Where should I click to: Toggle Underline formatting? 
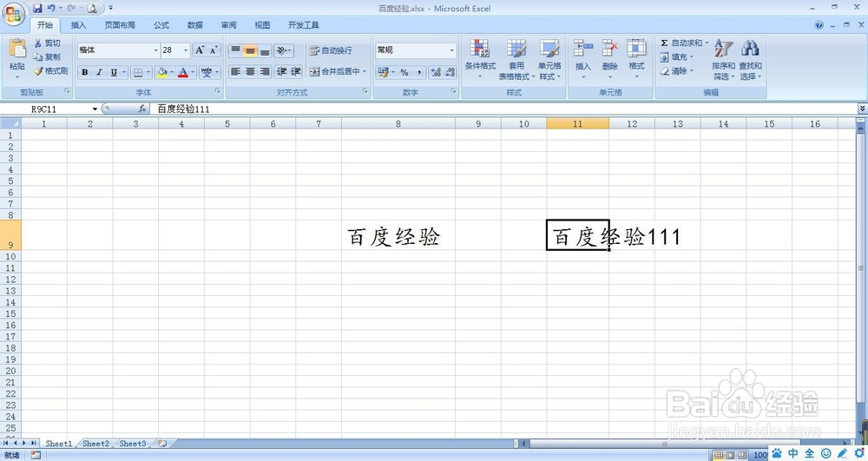[x=114, y=72]
